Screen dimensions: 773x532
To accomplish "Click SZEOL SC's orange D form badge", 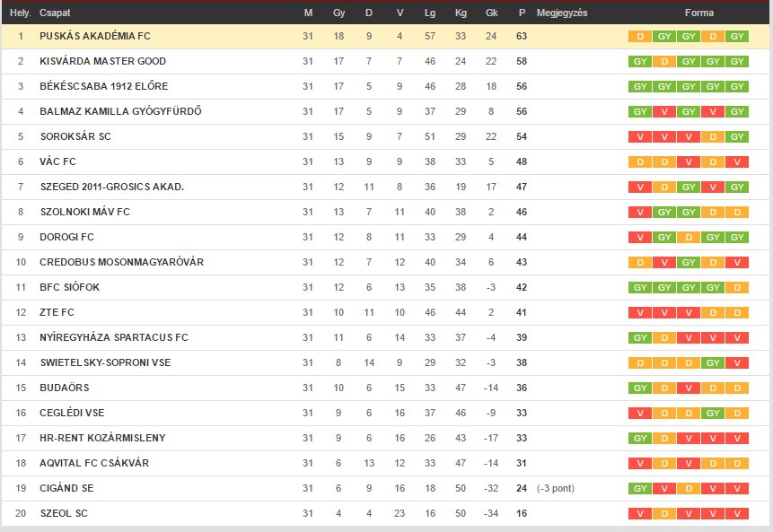I will click(664, 514).
